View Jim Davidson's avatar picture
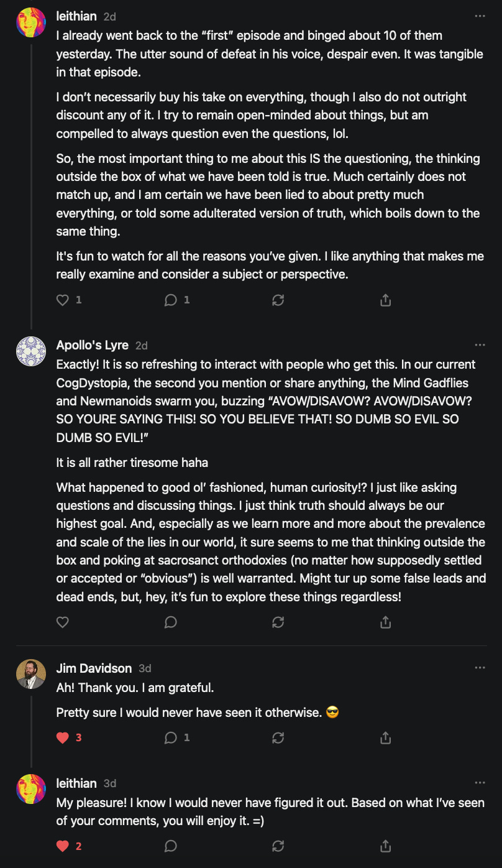502x868 pixels. pyautogui.click(x=31, y=674)
